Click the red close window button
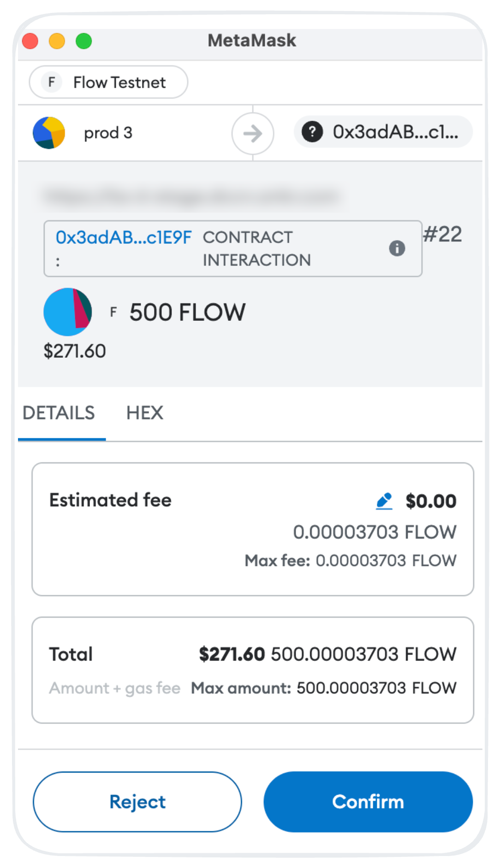The image size is (500, 868). [30, 41]
